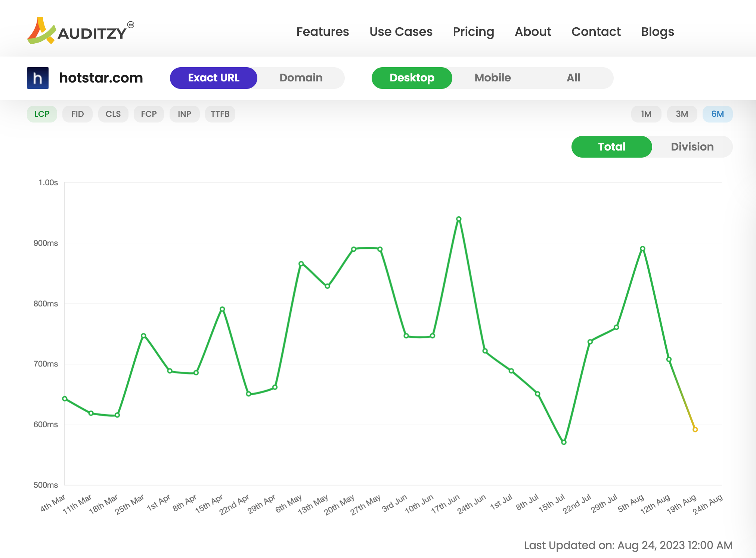Select the FCP metric chip
This screenshot has height=558, width=756.
pyautogui.click(x=149, y=114)
